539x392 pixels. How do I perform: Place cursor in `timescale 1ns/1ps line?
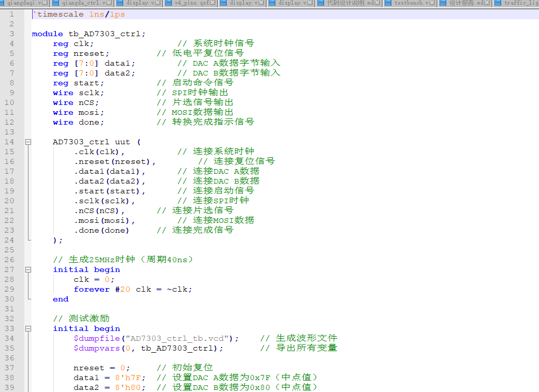click(x=79, y=14)
